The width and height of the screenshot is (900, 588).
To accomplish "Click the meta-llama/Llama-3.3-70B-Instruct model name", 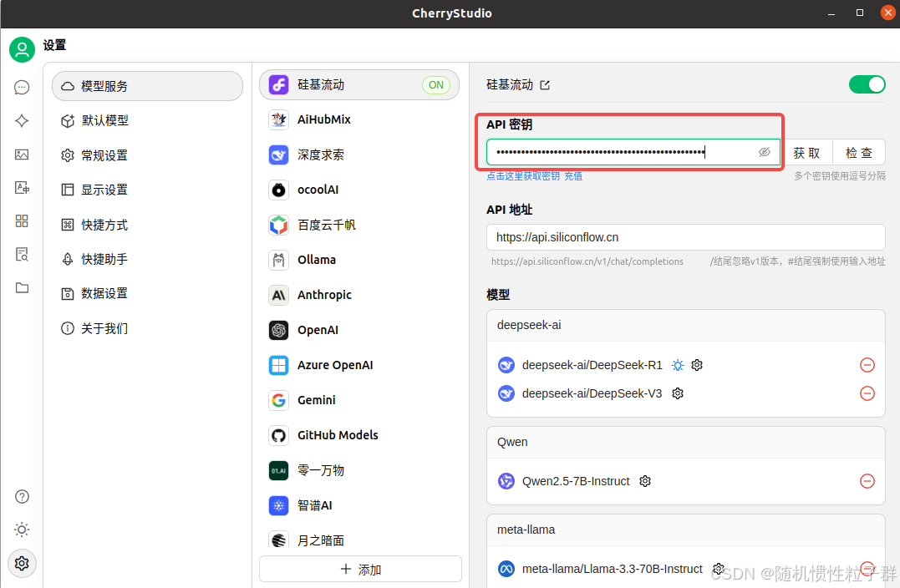I will 612,569.
